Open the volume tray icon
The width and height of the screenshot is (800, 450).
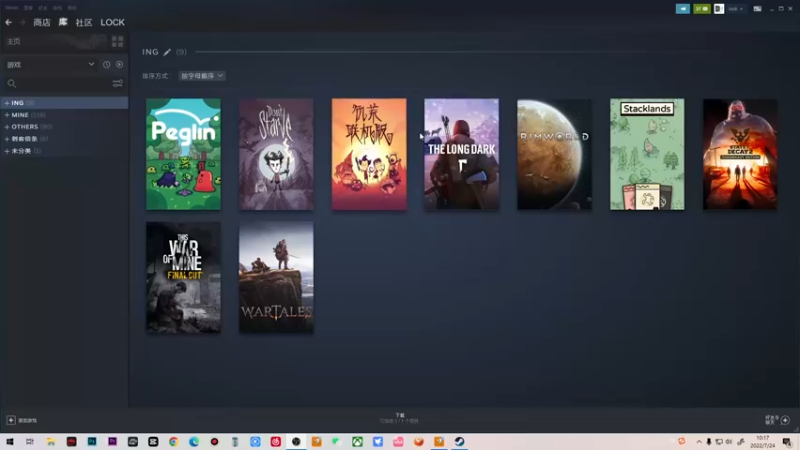point(729,442)
